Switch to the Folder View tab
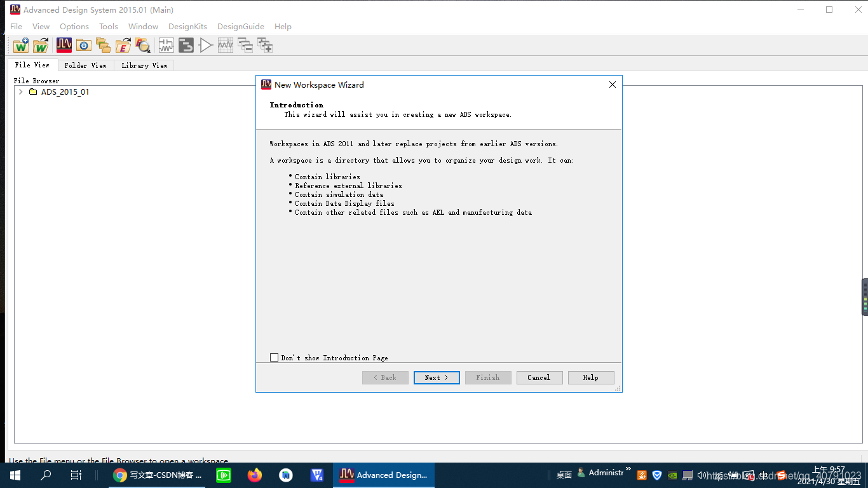868x488 pixels. pyautogui.click(x=86, y=65)
